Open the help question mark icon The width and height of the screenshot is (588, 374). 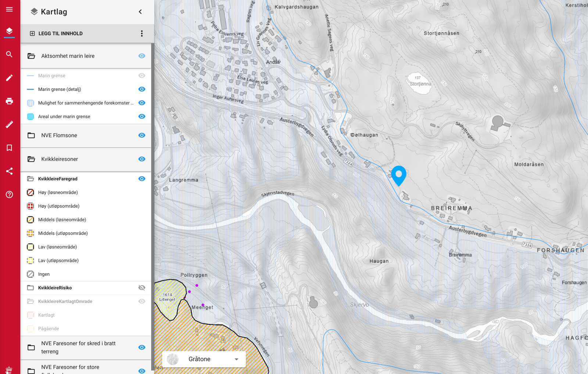click(9, 195)
